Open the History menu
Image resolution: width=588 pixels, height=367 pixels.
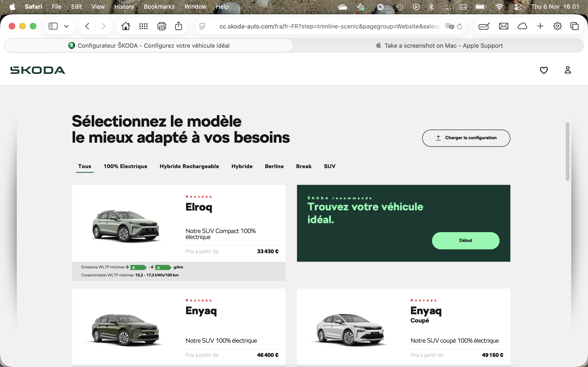coord(124,7)
